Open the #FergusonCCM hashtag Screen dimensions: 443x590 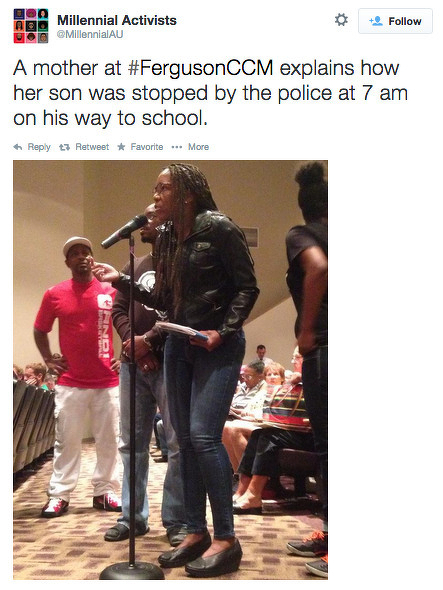point(200,68)
